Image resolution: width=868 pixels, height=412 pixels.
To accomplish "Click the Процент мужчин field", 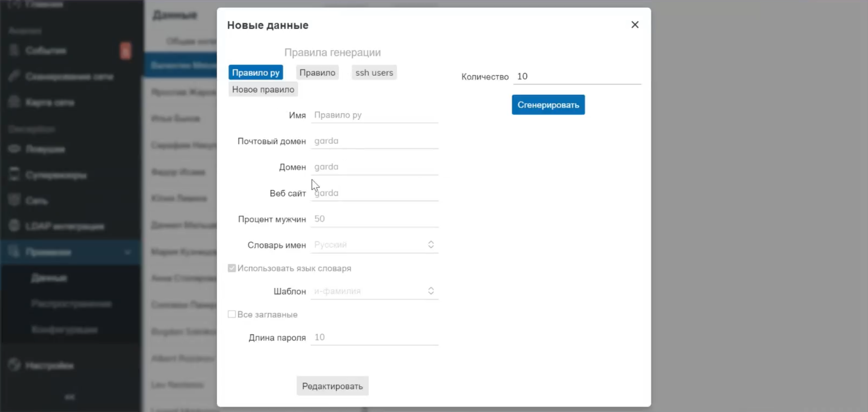I will click(x=374, y=219).
